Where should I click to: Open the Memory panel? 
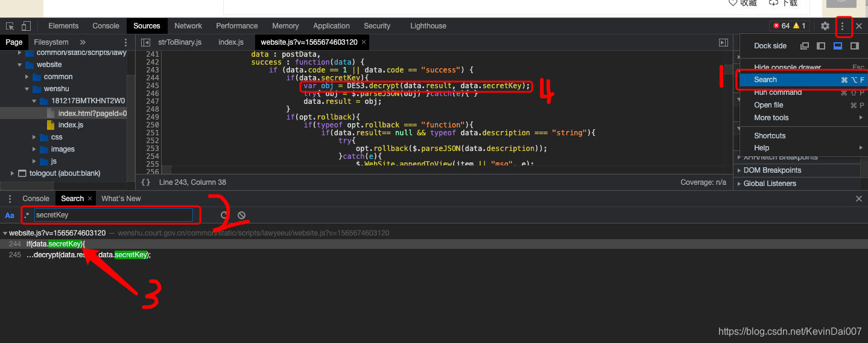[x=285, y=26]
